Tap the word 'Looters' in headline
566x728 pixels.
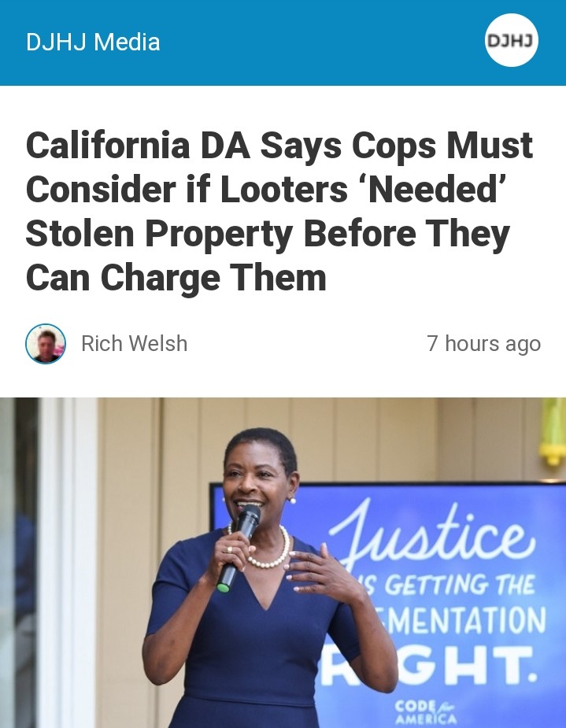coord(283,189)
